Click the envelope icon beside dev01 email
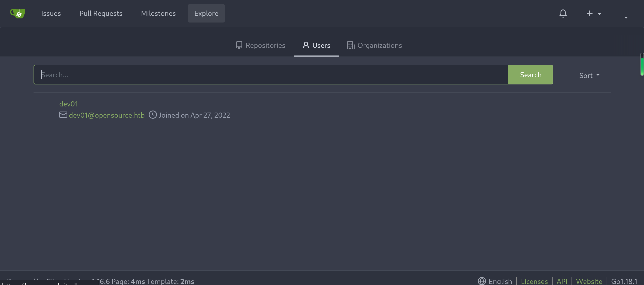644x285 pixels. click(x=63, y=115)
